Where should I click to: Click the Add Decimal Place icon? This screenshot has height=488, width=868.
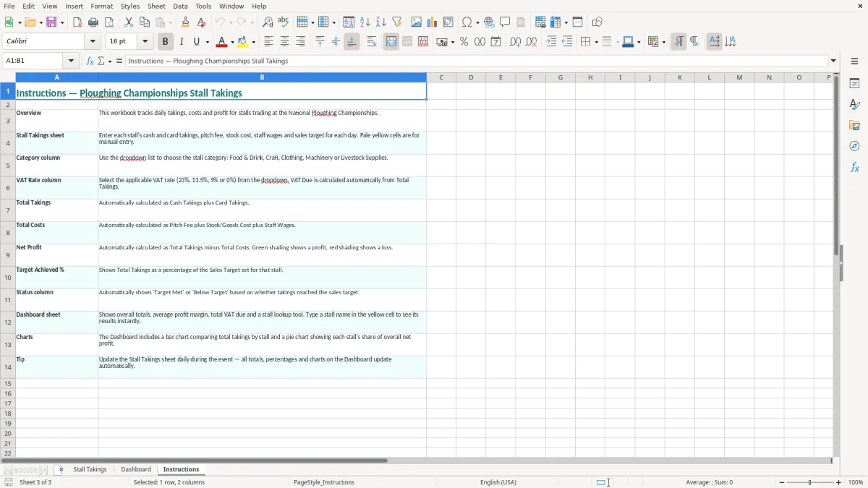515,42
